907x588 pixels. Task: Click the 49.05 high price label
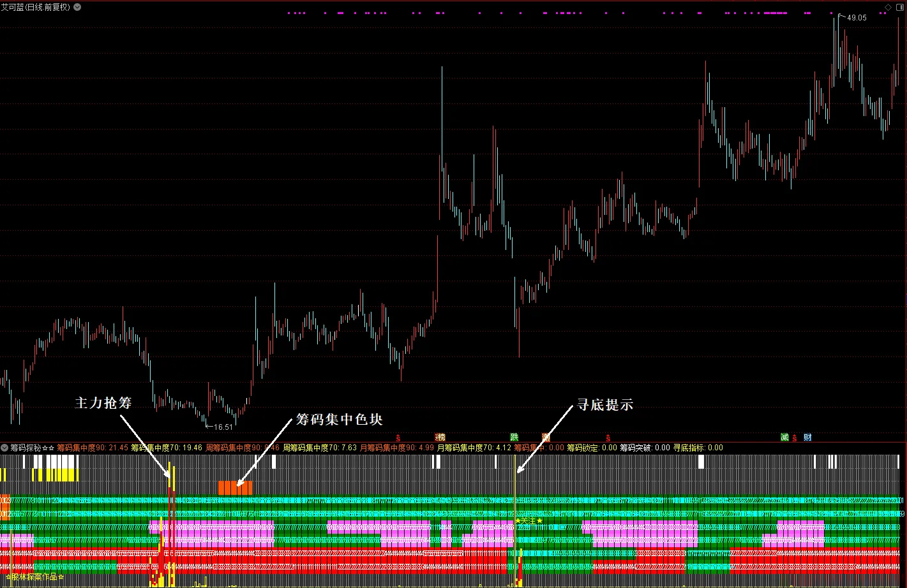(857, 18)
